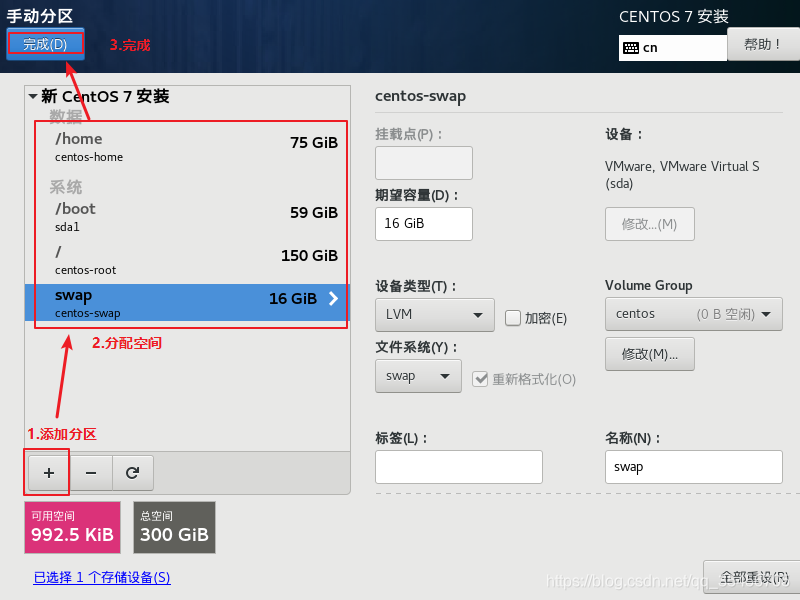This screenshot has width=800, height=600.
Task: Open the 文件系统 swap dropdown
Action: [418, 376]
